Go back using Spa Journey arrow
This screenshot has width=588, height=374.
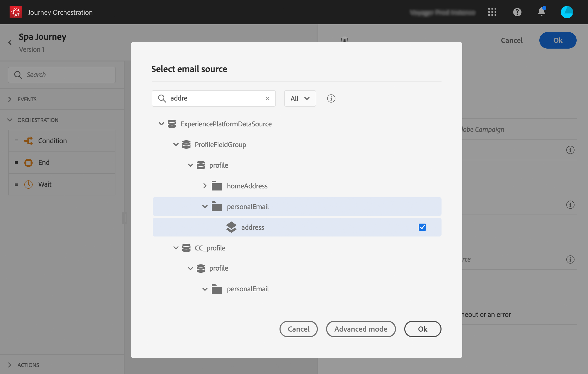click(x=10, y=42)
